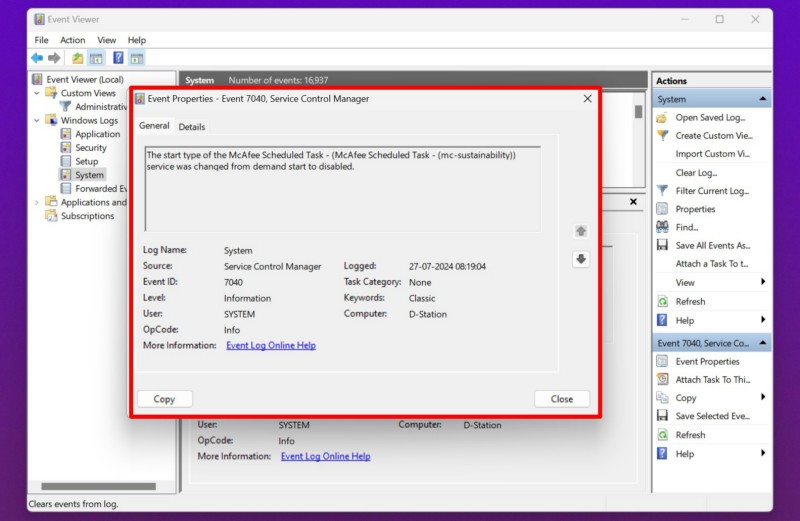Click the Create Custom View funnel icon

coord(662,136)
